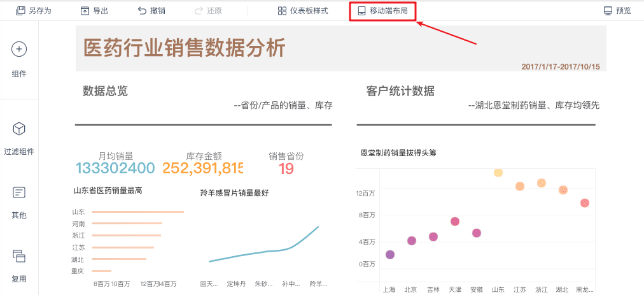Click the 浙江 bar in bar chart
The width and height of the screenshot is (644, 295).
tap(127, 235)
